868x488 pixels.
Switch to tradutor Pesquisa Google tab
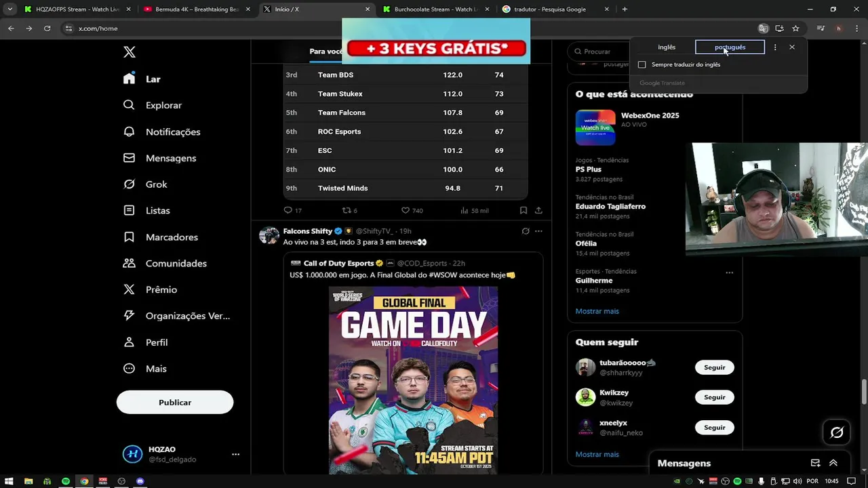point(556,9)
